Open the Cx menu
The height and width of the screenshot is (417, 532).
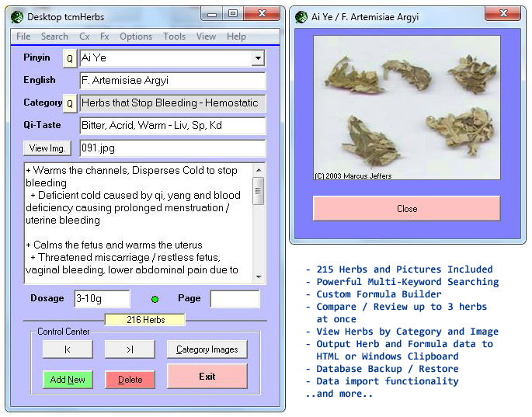tap(85, 36)
